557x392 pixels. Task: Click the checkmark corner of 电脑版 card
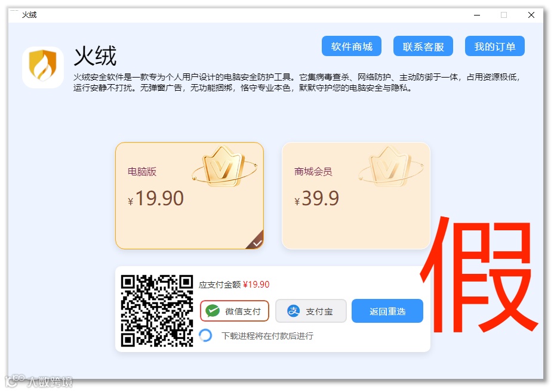pos(257,242)
